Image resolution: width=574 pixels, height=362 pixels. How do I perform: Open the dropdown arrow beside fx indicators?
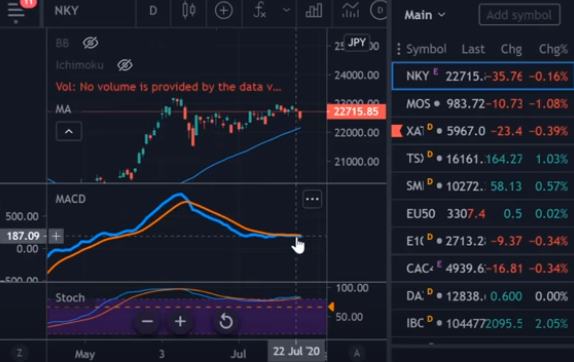(x=287, y=10)
